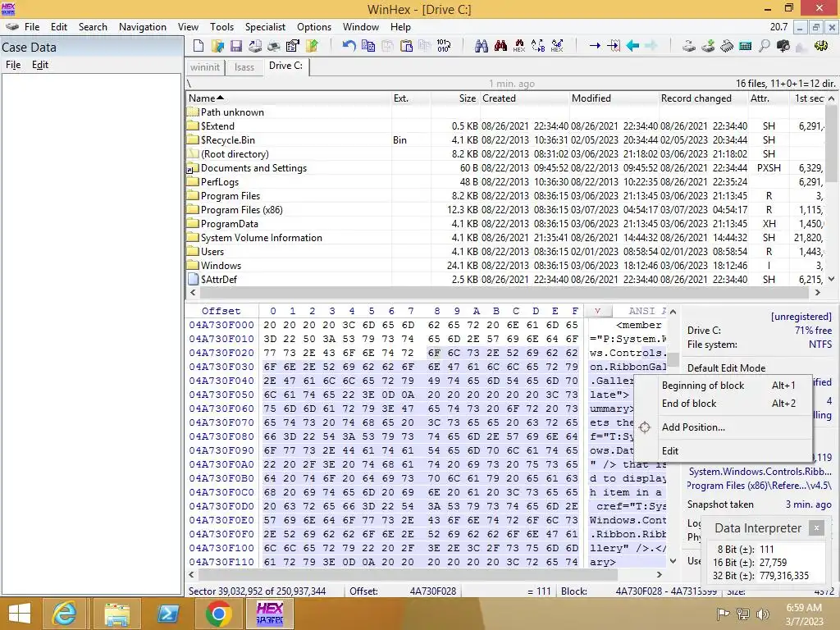Open the Search menu
This screenshot has width=840, height=630.
(93, 27)
